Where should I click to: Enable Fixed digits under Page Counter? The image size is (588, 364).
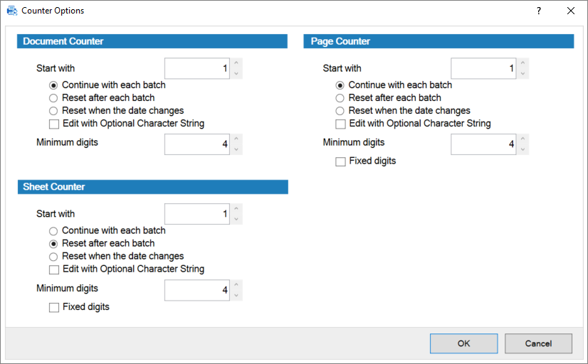coord(340,162)
